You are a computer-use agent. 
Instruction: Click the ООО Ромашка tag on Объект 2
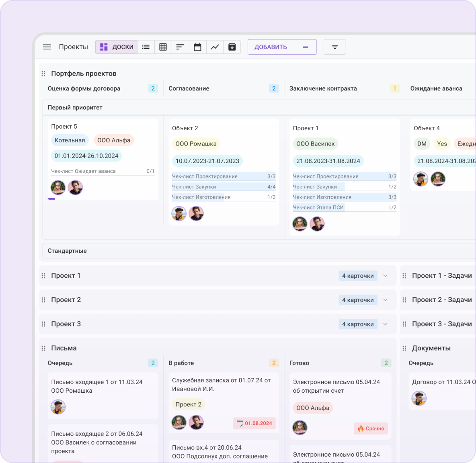[196, 144]
